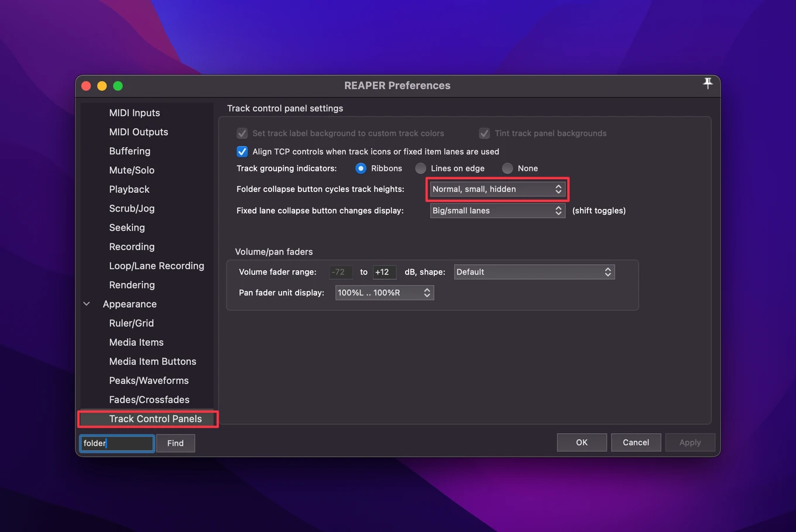Select the Appearance category label
The image size is (796, 532).
(130, 304)
